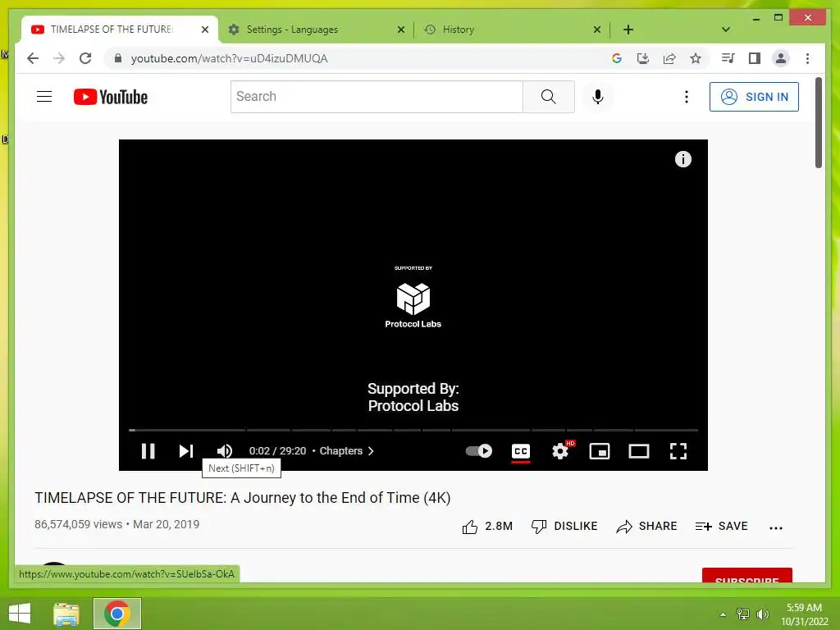Open the SHARE dialog
The width and height of the screenshot is (840, 630).
tap(646, 527)
